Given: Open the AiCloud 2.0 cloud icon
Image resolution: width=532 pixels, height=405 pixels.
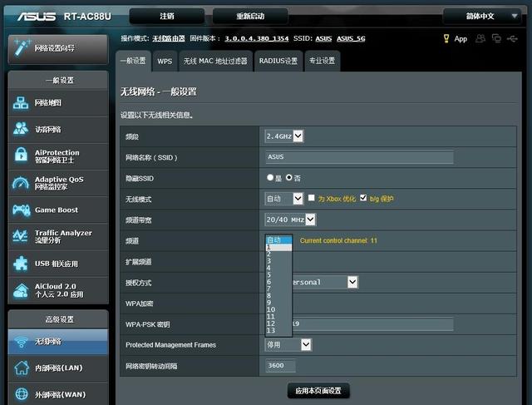Looking at the screenshot, I should [x=21, y=290].
